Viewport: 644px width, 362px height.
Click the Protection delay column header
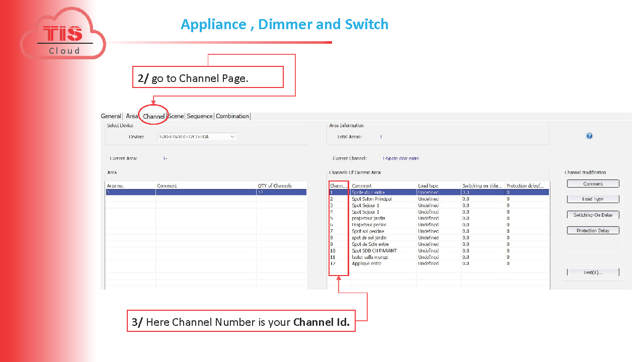coord(527,186)
